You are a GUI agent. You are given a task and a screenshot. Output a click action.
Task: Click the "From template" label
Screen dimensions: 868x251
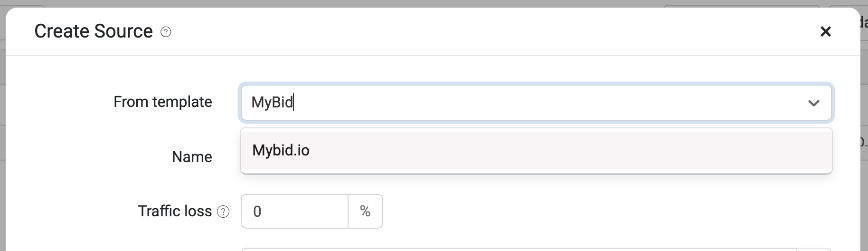(162, 102)
